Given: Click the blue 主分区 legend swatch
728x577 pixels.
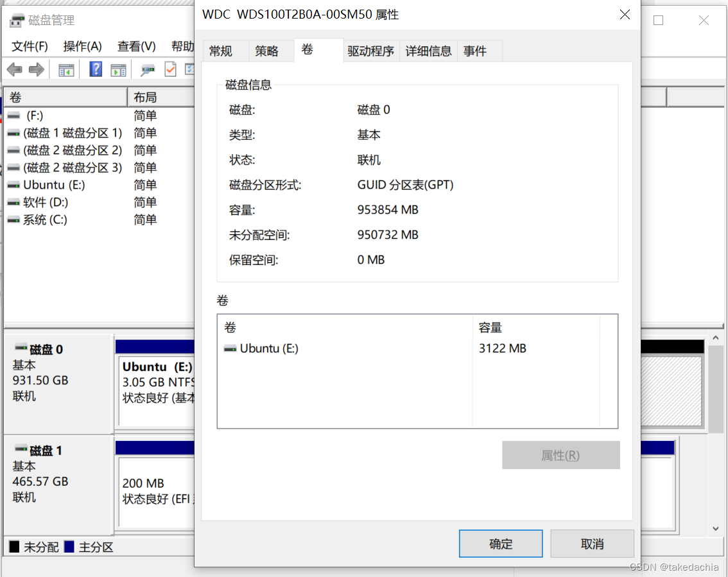Looking at the screenshot, I should [69, 547].
